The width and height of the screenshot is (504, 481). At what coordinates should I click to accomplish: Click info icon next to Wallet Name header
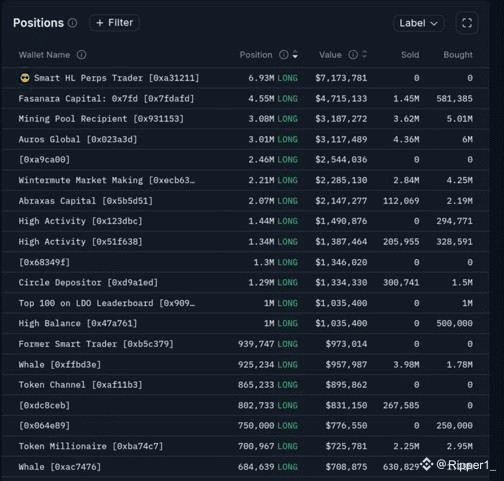click(x=81, y=55)
